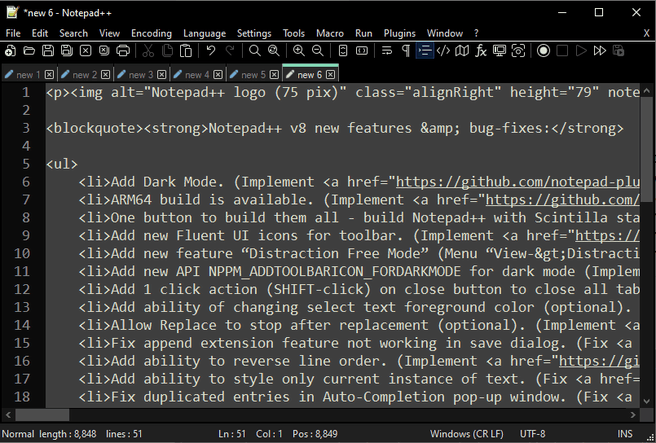656x443 pixels.
Task: Open github link on line 7
Action: tap(562, 200)
